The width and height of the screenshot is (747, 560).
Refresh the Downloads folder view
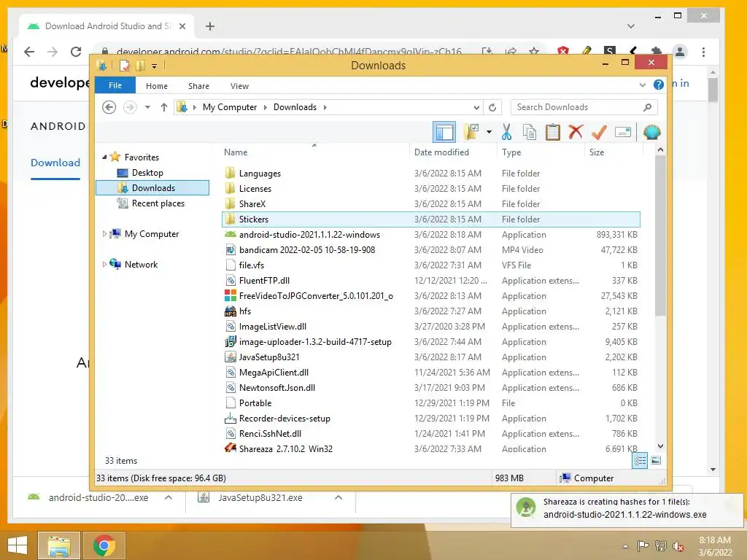(x=492, y=107)
